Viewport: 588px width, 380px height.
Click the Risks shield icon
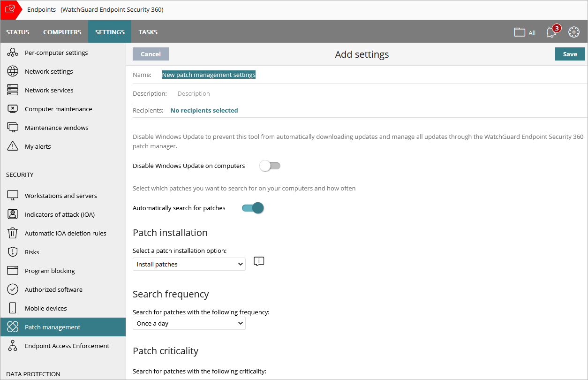13,252
